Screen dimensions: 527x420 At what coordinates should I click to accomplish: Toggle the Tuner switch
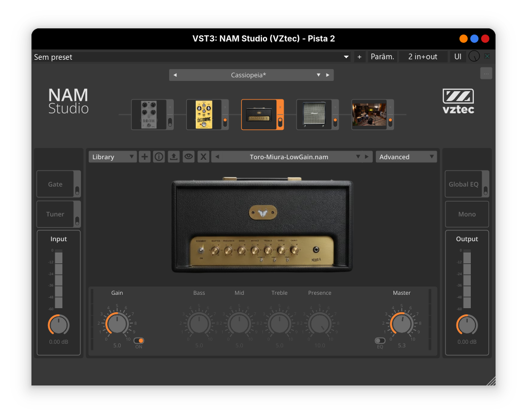click(77, 221)
